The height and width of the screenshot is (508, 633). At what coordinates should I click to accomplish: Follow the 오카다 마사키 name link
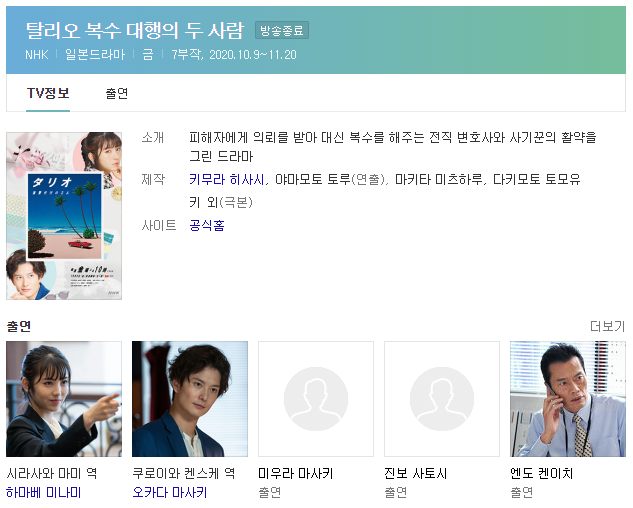[170, 492]
